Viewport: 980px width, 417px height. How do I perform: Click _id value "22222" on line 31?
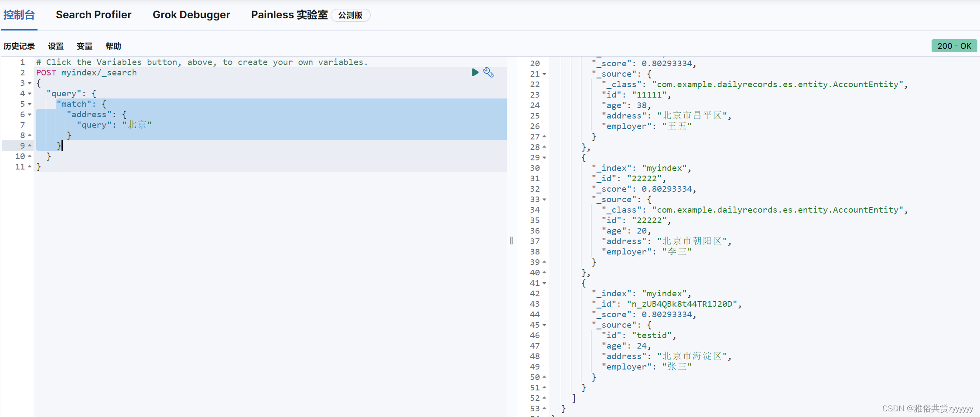[x=644, y=179]
